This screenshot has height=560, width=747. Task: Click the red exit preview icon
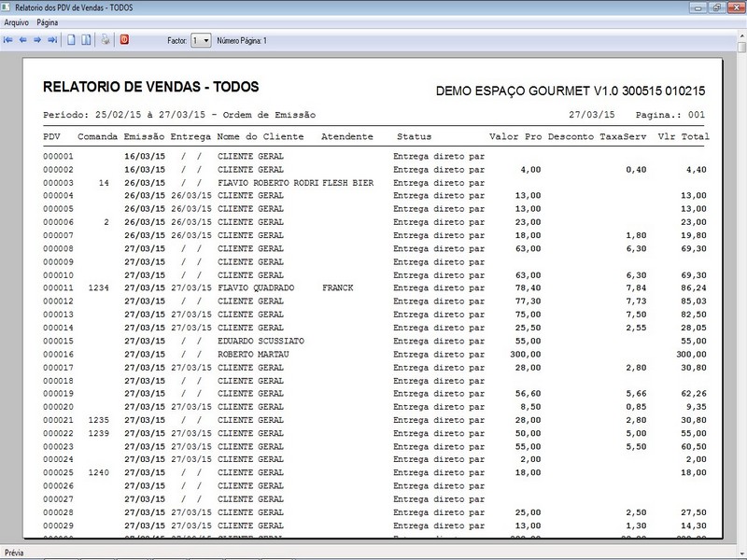(x=125, y=41)
